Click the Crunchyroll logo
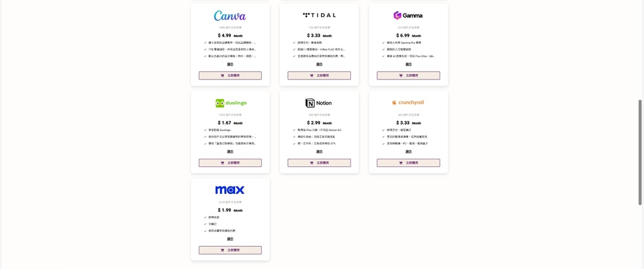This screenshot has width=644, height=269. point(408,103)
